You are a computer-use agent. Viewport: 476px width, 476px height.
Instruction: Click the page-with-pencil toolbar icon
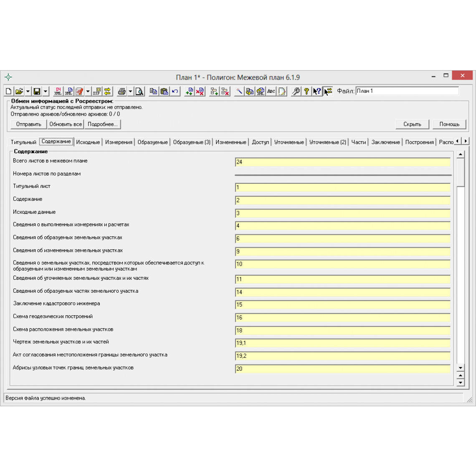282,91
